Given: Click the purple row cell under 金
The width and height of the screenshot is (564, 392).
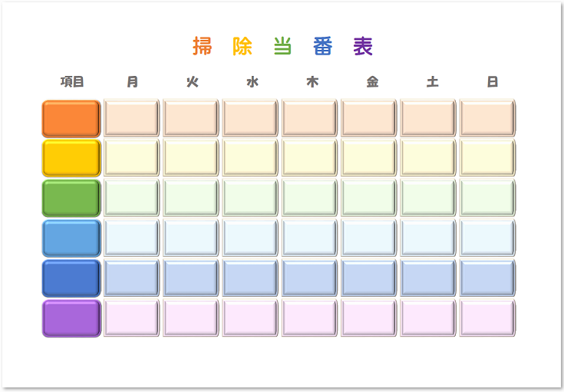Looking at the screenshot, I should click(369, 318).
